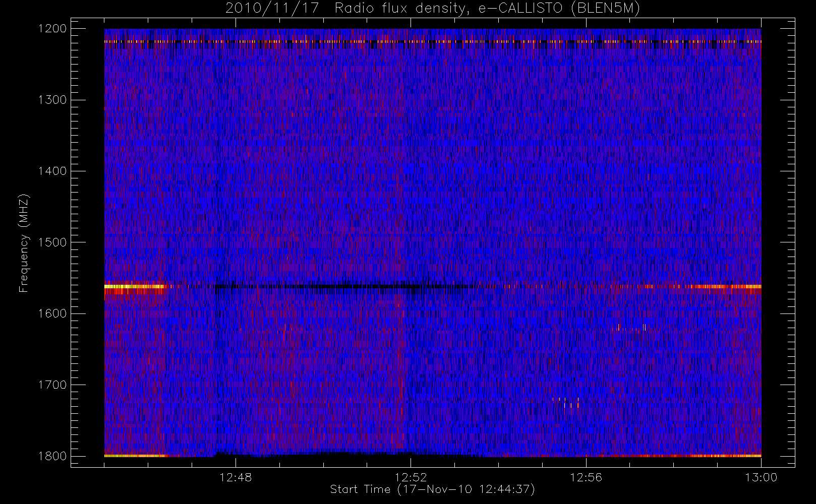Click the 1300 frequency tick label
816x504 pixels.
click(x=52, y=100)
